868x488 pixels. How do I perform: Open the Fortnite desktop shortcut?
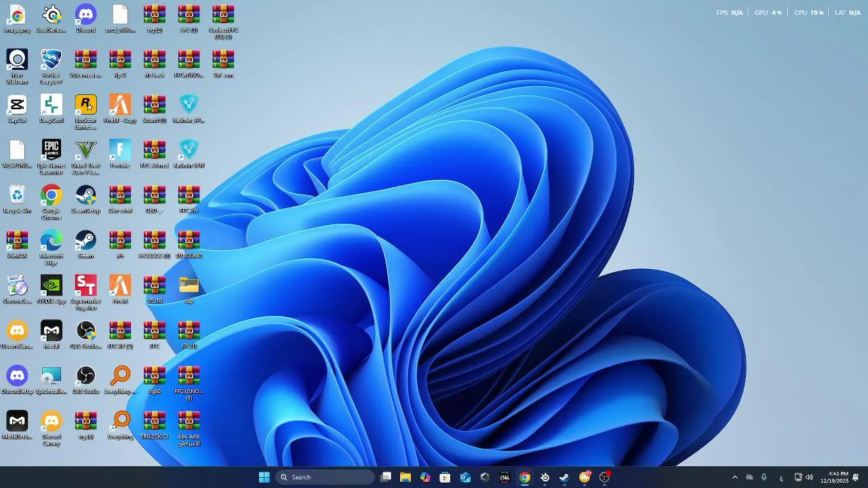[x=120, y=154]
